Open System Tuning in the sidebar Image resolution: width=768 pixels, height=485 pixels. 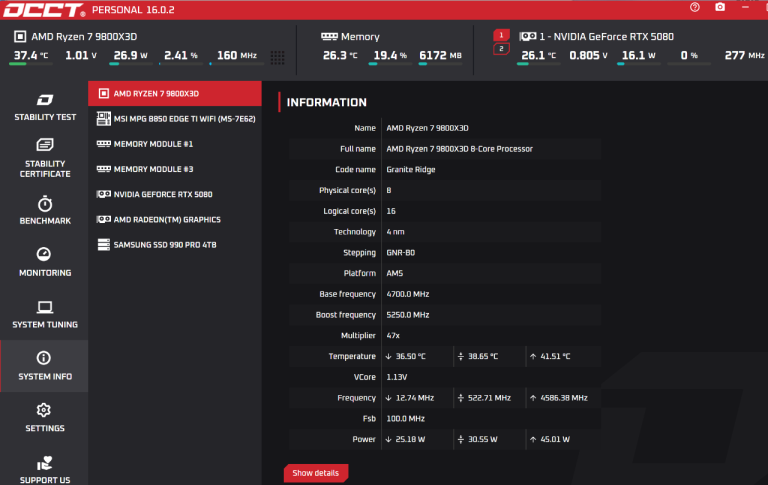click(x=44, y=314)
